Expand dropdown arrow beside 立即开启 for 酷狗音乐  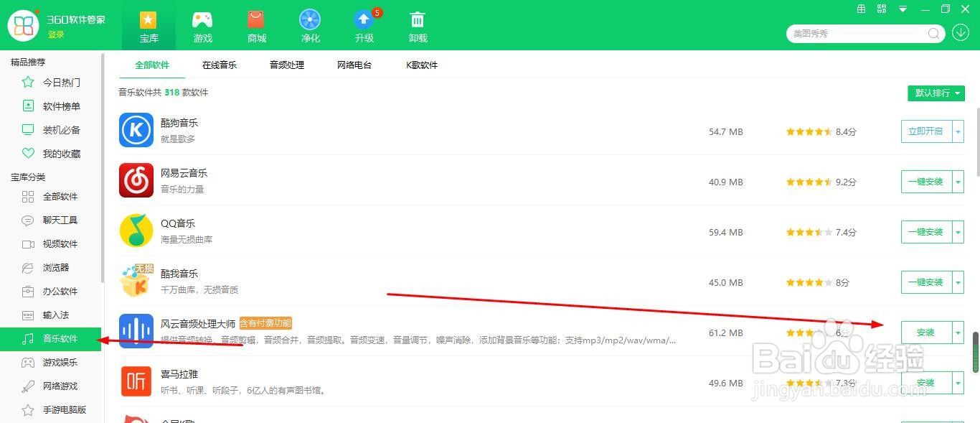click(958, 131)
